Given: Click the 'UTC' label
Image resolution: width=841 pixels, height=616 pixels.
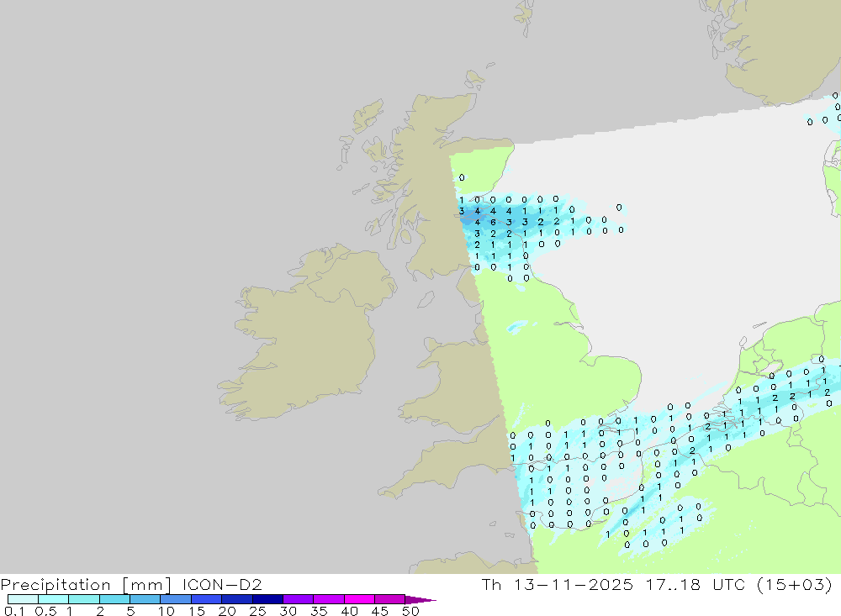Looking at the screenshot, I should click(x=729, y=584).
